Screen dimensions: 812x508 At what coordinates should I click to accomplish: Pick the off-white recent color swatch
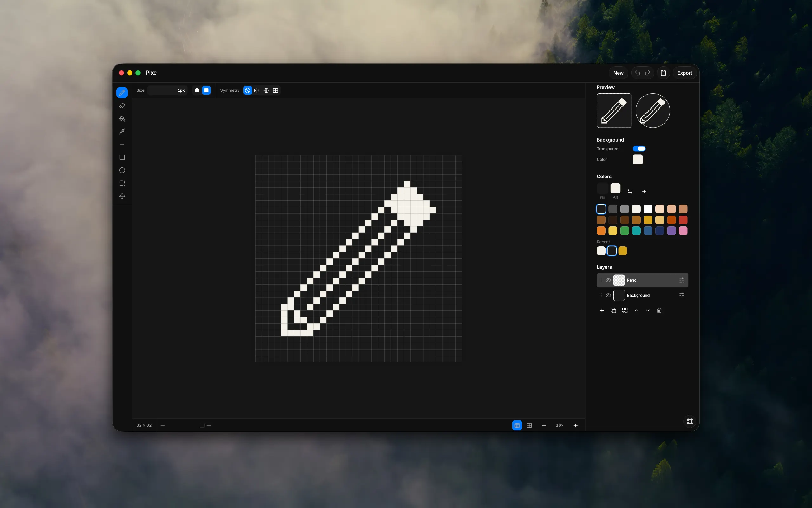coord(601,251)
